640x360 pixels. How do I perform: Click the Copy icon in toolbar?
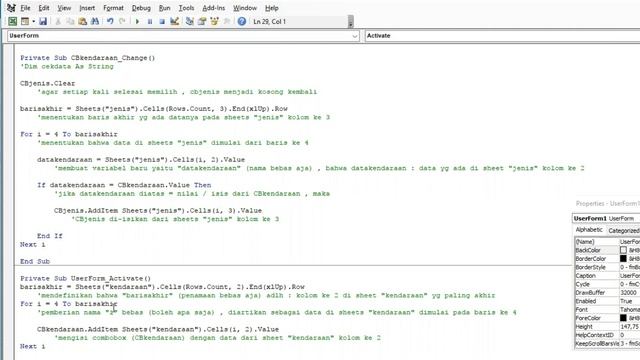pos(70,21)
